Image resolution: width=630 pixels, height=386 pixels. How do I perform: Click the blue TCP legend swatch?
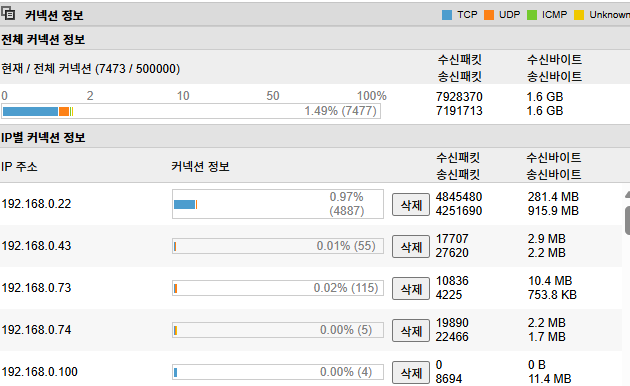coord(447,15)
